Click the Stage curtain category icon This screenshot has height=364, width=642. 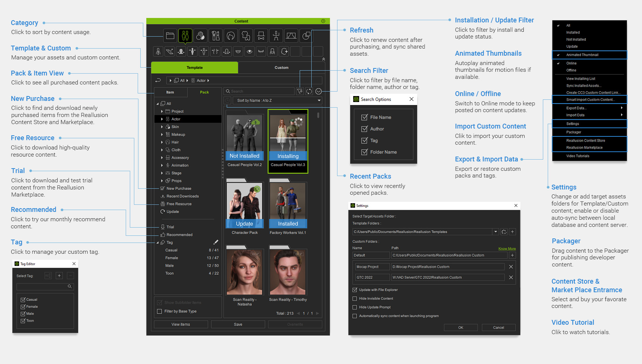point(291,36)
